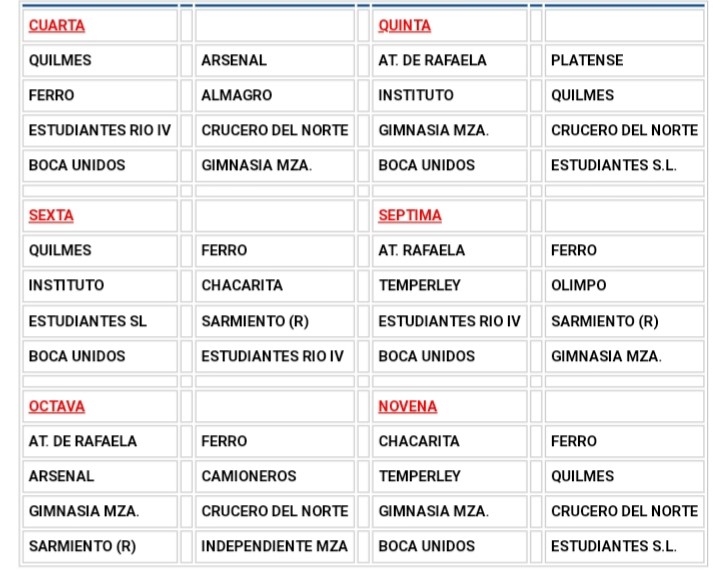Select ESTUDIANTES RIO IV in the CUARTA section
The image size is (713, 571).
(100, 130)
